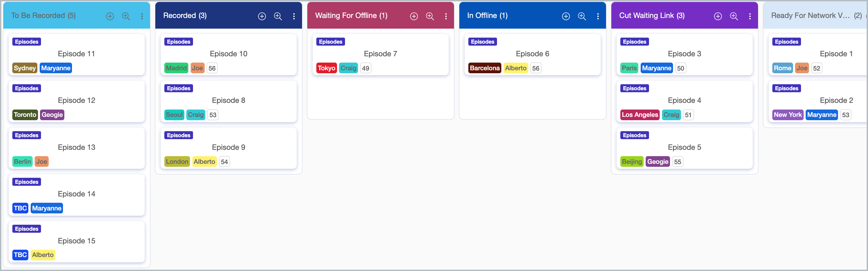
Task: Open the Episode 10 card
Action: tap(228, 54)
